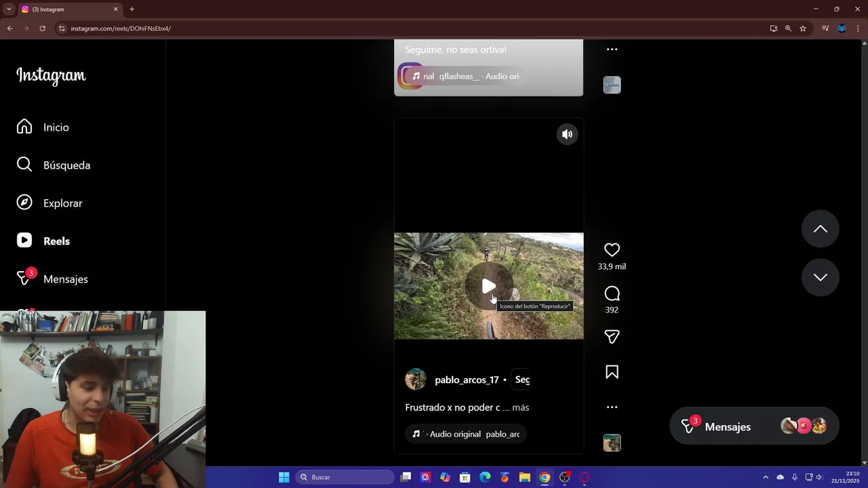Click the 33,9 mil likes count
The width and height of the screenshot is (868, 488).
click(612, 266)
